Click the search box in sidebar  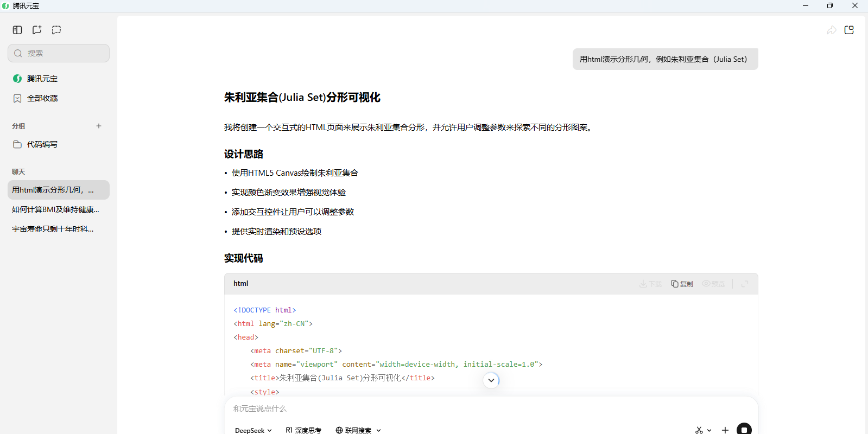[x=59, y=53]
